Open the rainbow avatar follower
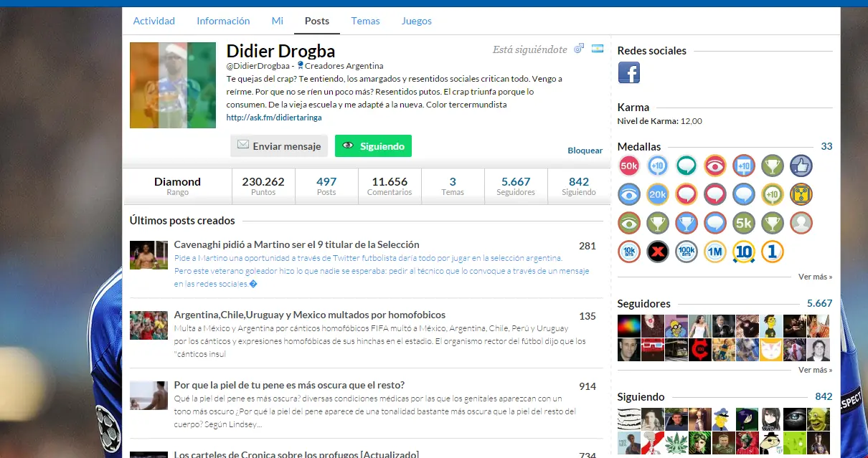 tap(629, 326)
